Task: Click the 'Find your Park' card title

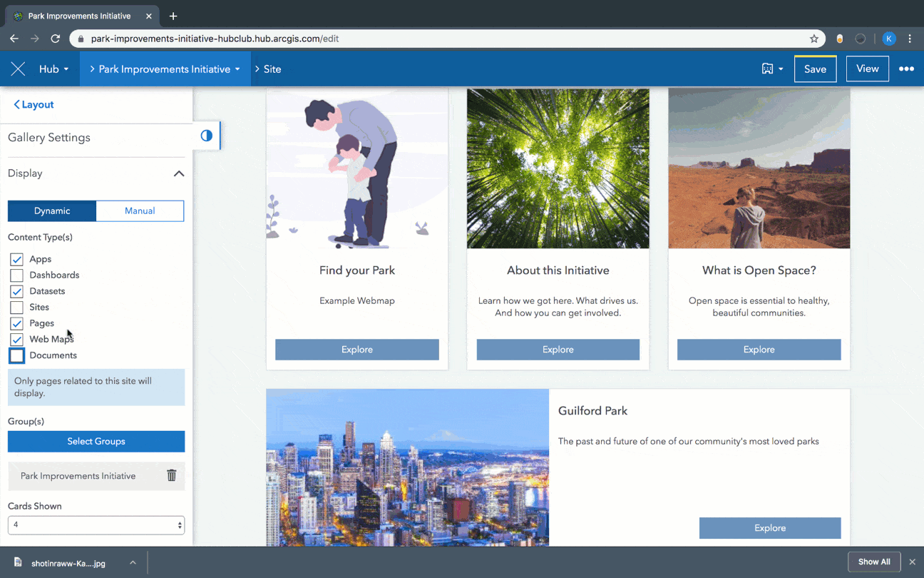Action: pyautogui.click(x=357, y=270)
